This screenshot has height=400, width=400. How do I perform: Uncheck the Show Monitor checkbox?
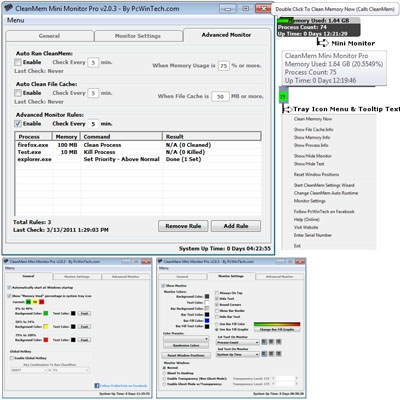coord(163,286)
